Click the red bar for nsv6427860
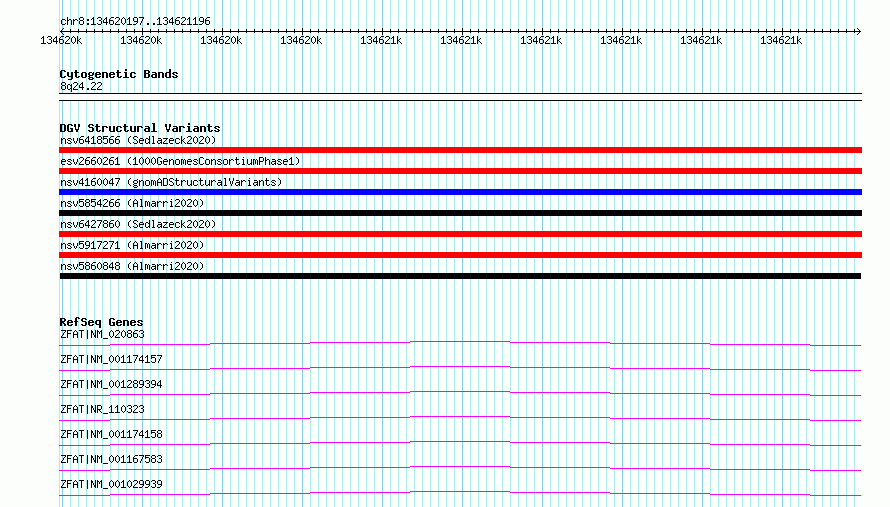890x507 pixels. point(460,234)
